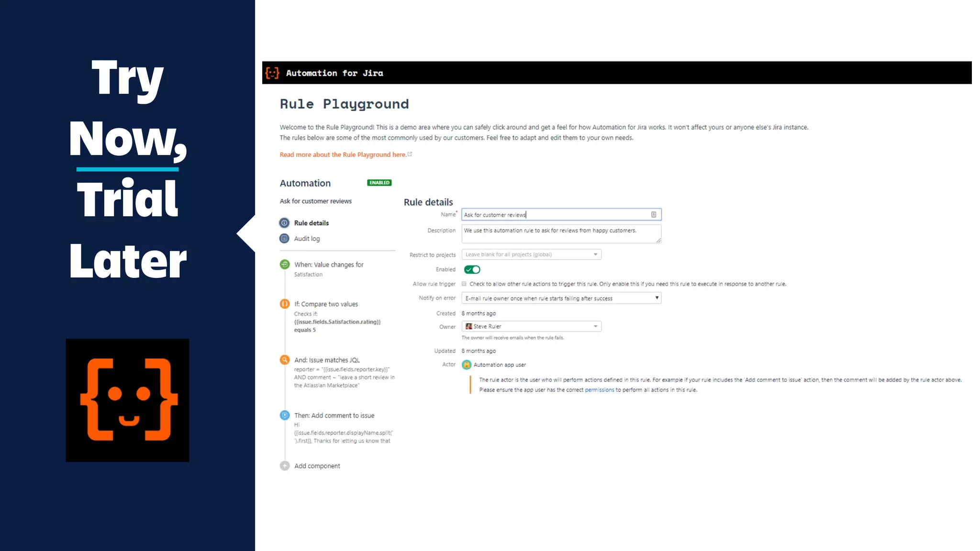Click the Issue matches JQL search icon

(x=285, y=360)
